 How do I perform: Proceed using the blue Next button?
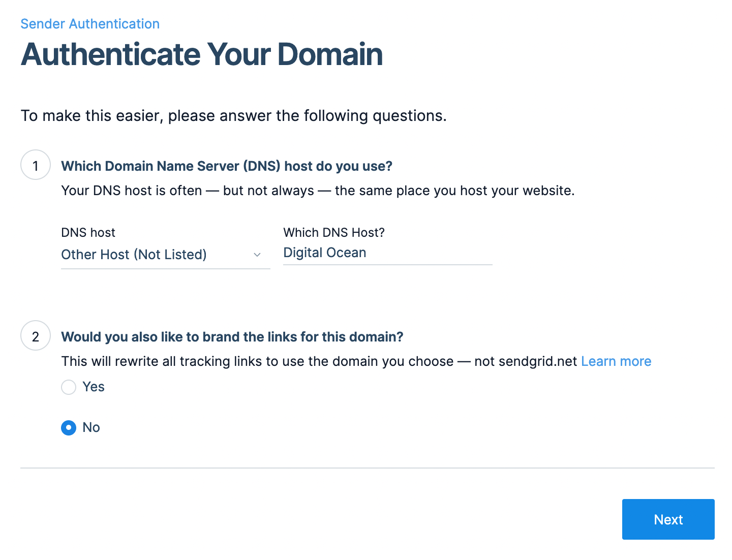point(668,519)
